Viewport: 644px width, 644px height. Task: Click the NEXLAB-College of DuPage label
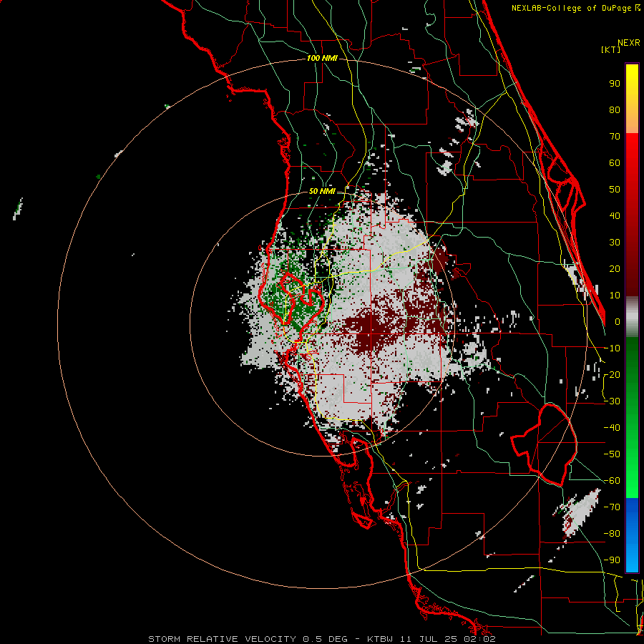click(571, 8)
